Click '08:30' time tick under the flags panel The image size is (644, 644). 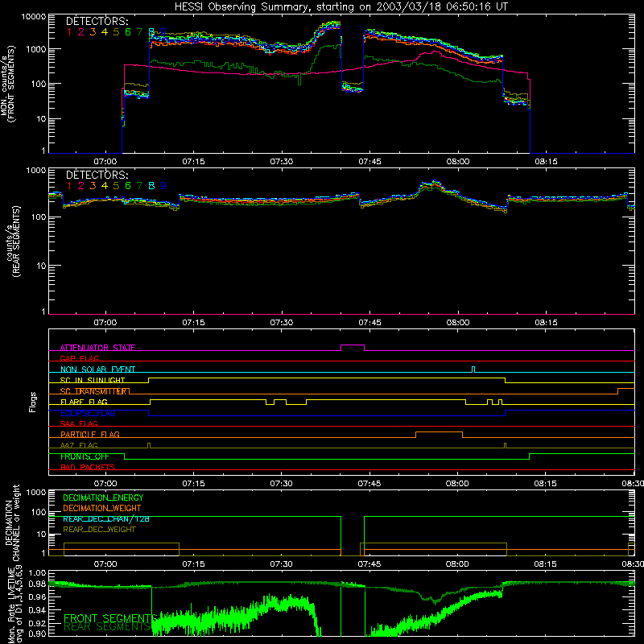point(633,484)
